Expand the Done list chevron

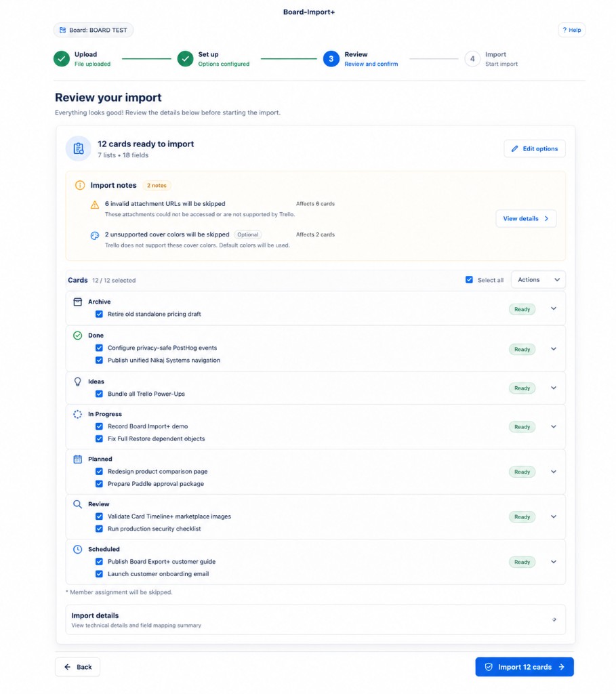click(x=554, y=349)
